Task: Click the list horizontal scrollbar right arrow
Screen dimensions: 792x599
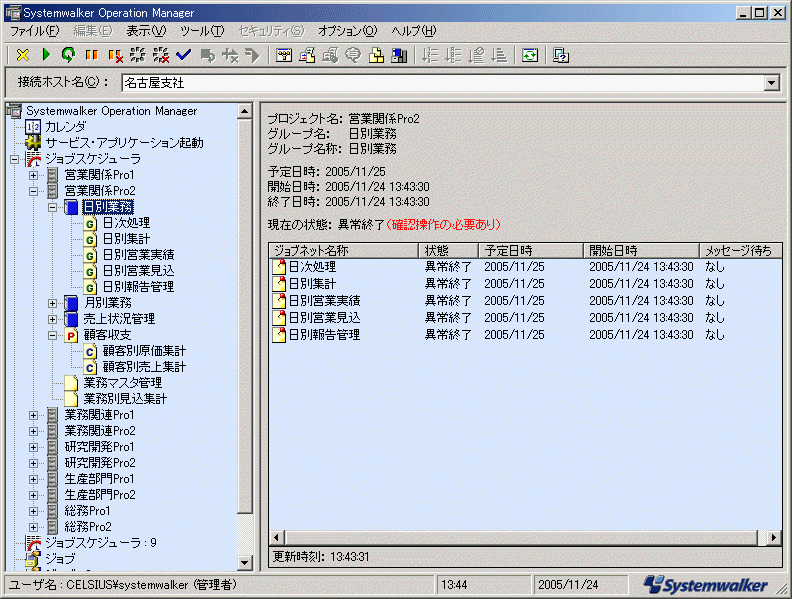Action: tap(774, 538)
